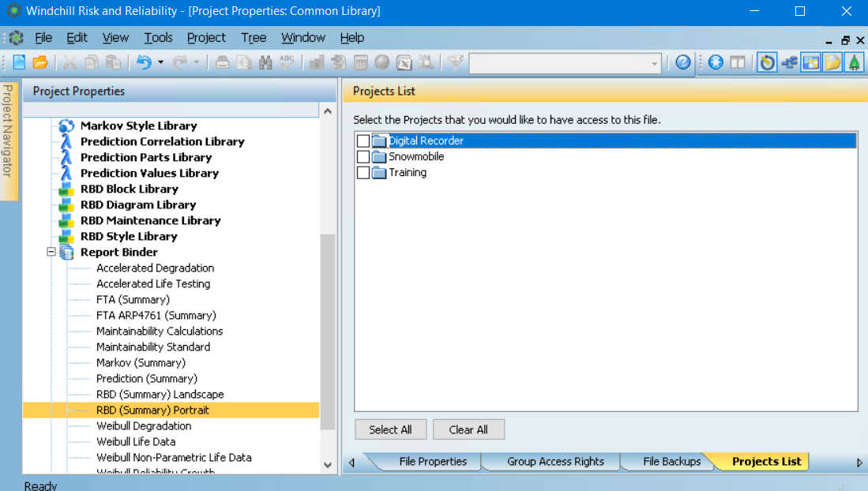Click the system tree hierarchy icon
This screenshot has height=491, width=868.
tap(789, 62)
